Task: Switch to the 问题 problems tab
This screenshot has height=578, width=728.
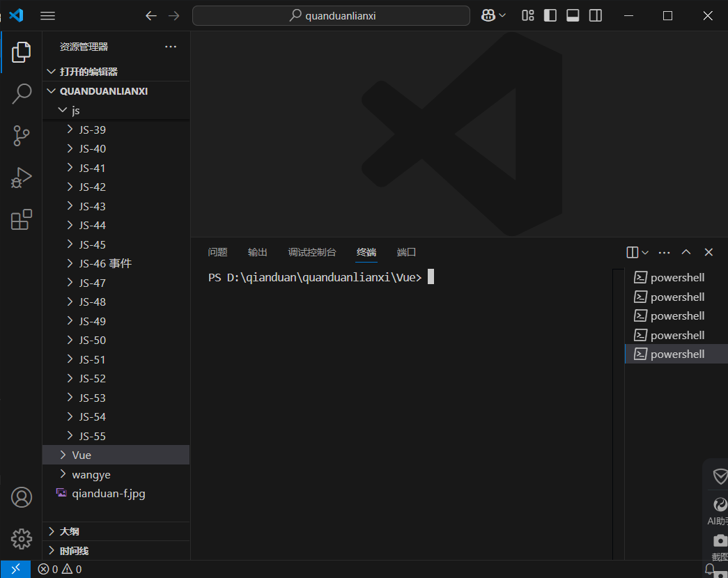Action: pyautogui.click(x=218, y=252)
